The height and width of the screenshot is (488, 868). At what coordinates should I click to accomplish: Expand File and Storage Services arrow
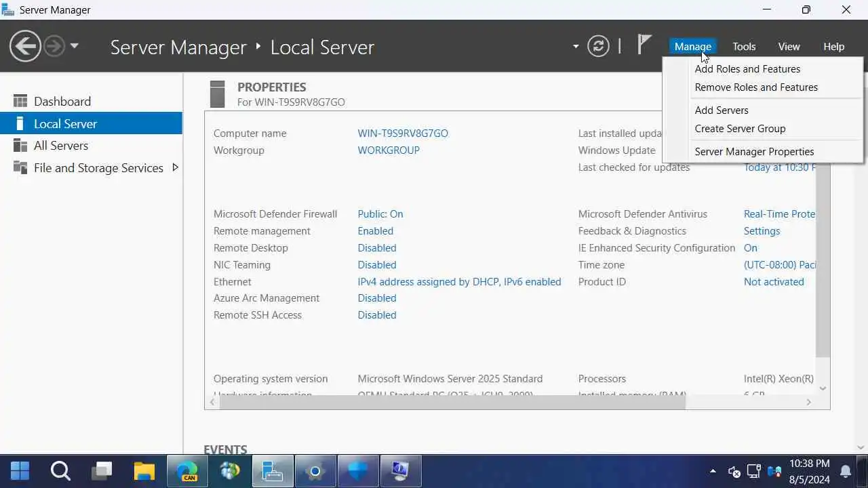(x=175, y=167)
